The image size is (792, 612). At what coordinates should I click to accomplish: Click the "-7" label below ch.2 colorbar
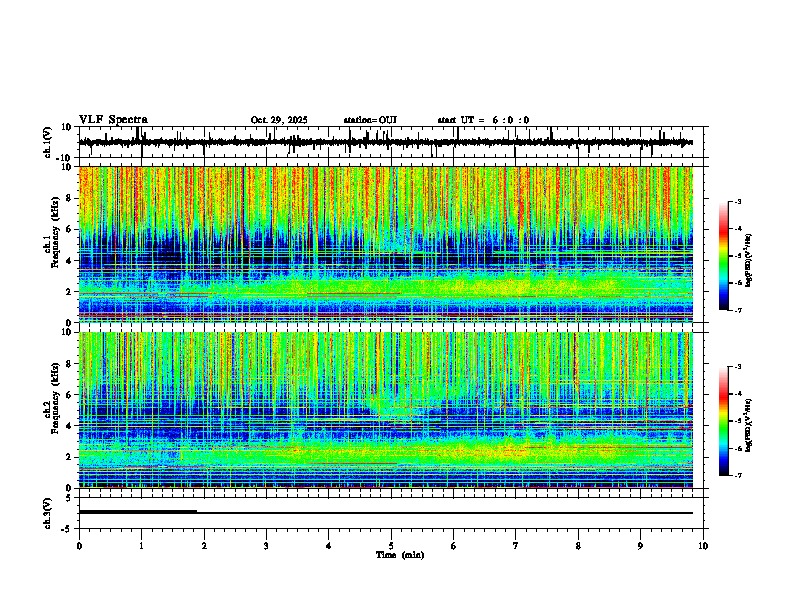pos(737,475)
